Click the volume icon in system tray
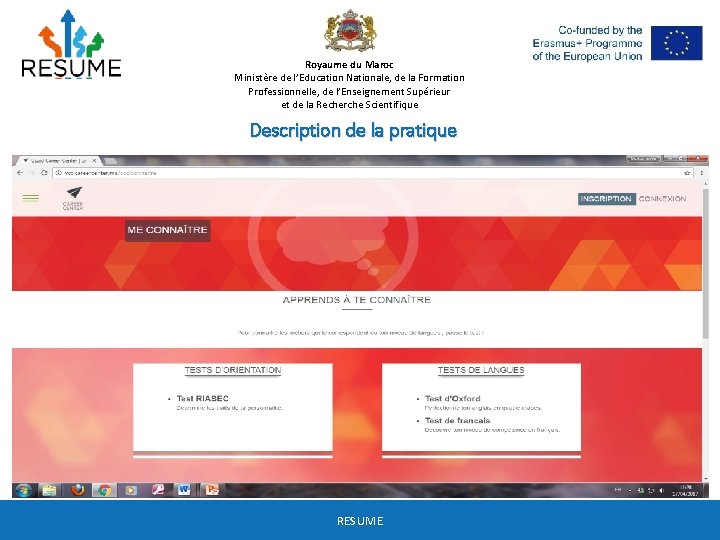 tap(662, 490)
